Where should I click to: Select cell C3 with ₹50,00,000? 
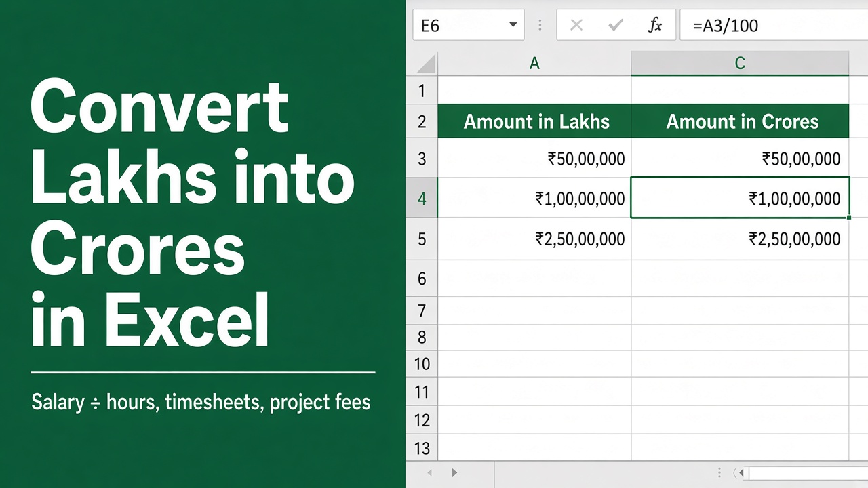click(x=740, y=159)
